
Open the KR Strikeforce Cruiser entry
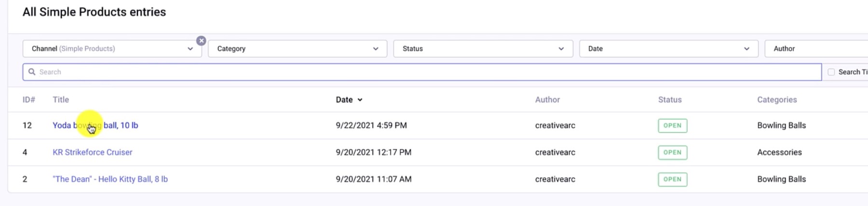(93, 152)
